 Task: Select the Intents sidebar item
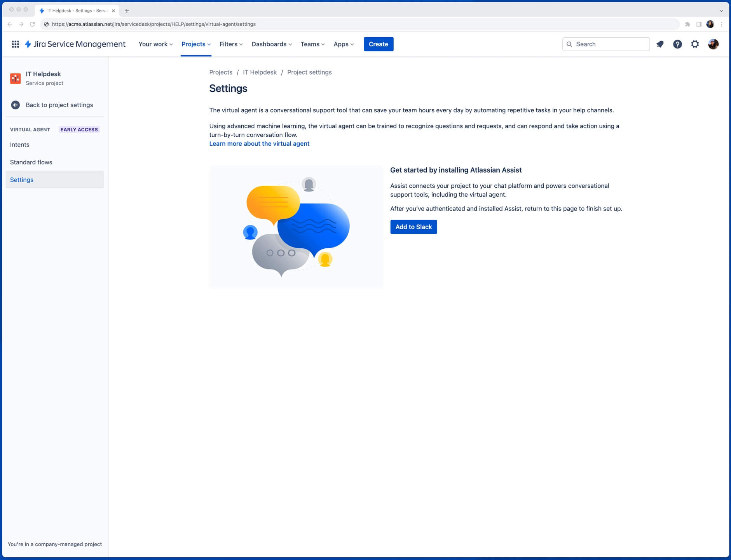coord(20,144)
